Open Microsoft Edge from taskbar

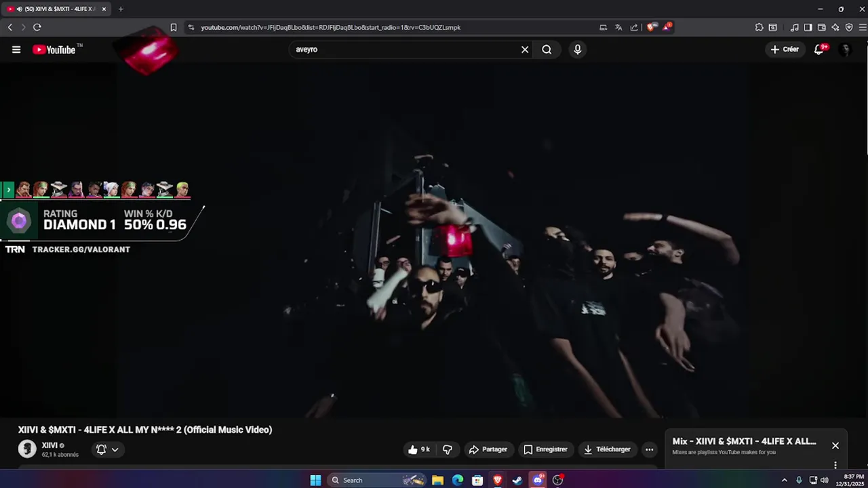coord(458,480)
